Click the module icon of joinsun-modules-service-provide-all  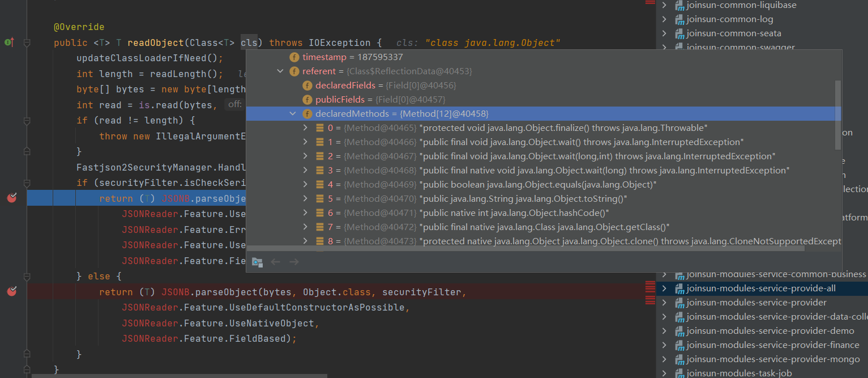pyautogui.click(x=680, y=288)
